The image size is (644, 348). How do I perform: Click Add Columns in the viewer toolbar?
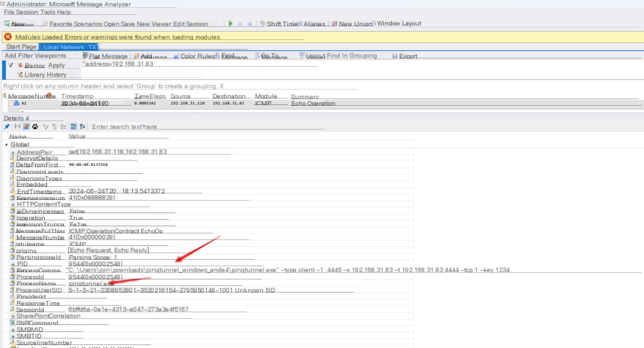coord(150,56)
